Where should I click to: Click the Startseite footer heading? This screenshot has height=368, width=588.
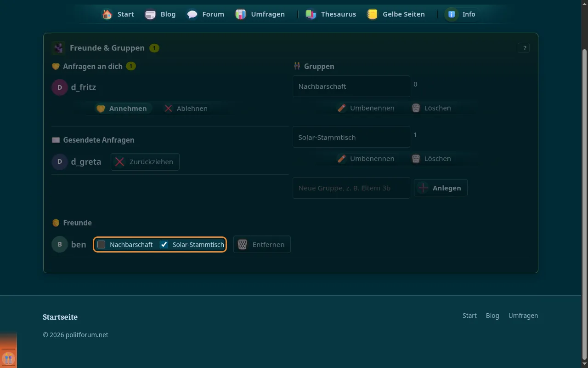point(60,317)
